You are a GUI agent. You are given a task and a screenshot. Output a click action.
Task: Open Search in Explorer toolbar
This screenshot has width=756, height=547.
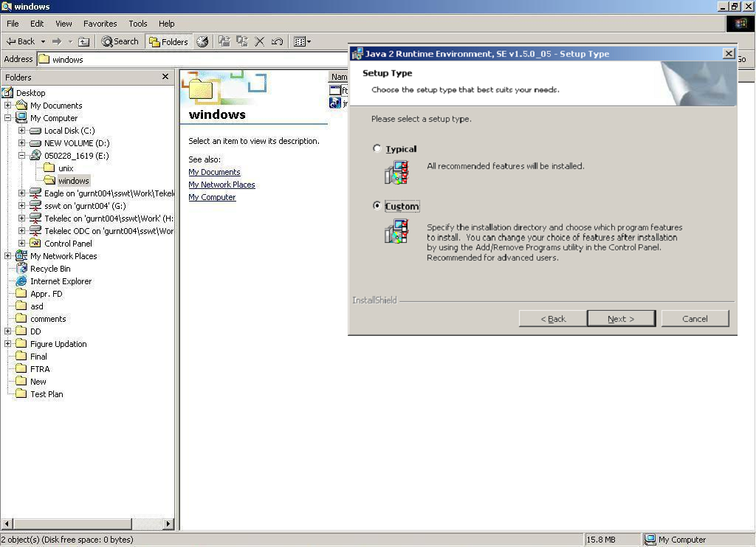pos(120,41)
